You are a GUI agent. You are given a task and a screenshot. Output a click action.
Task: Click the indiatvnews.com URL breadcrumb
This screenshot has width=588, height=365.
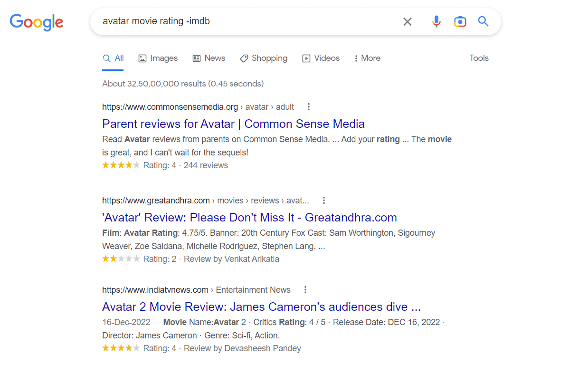(196, 289)
